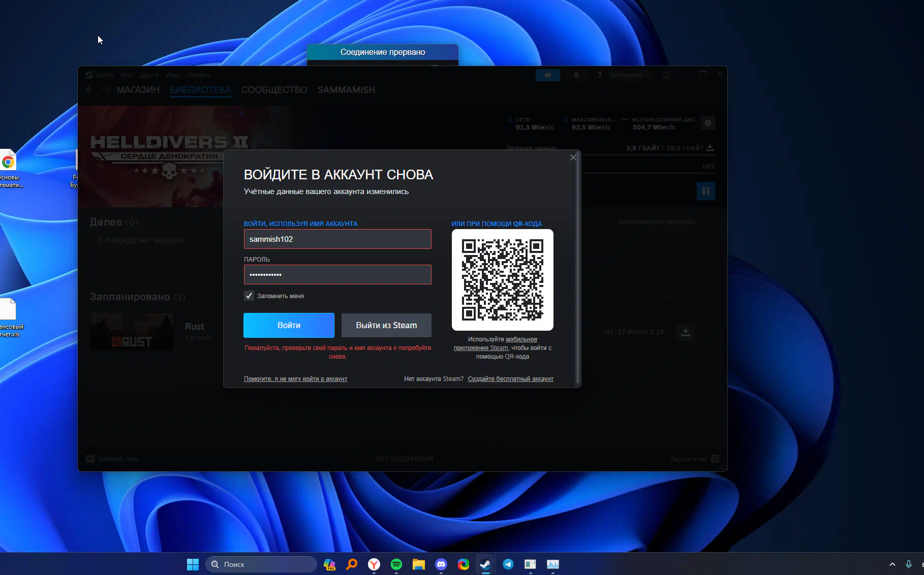Viewport: 924px width, 575px height.
Task: Click the Steam icon on the taskbar
Action: 486,564
